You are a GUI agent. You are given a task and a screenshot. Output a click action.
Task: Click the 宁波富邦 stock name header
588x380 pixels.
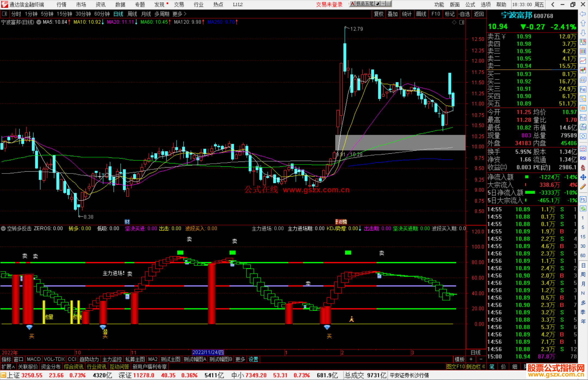coord(516,15)
